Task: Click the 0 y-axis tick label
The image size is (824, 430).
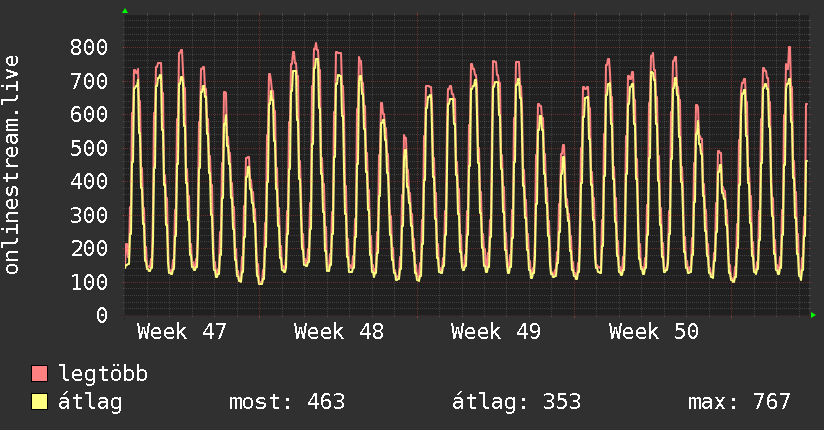Action: coord(101,315)
